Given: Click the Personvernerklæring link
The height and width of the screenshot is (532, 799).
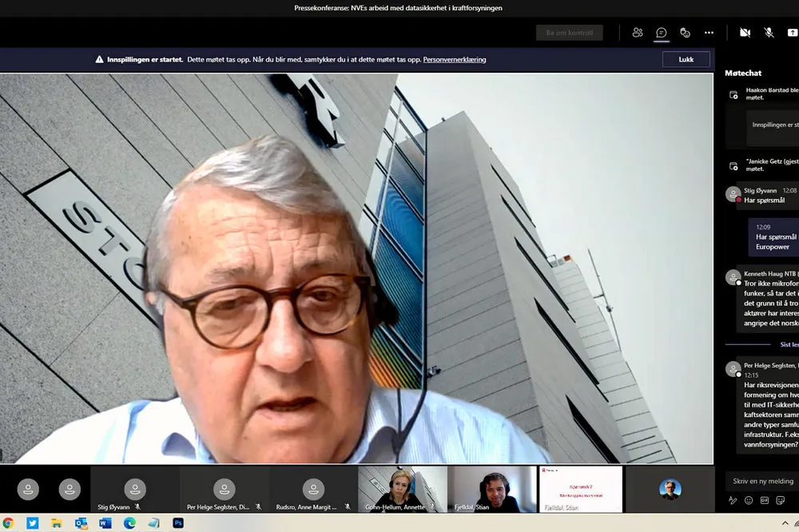Looking at the screenshot, I should click(454, 59).
